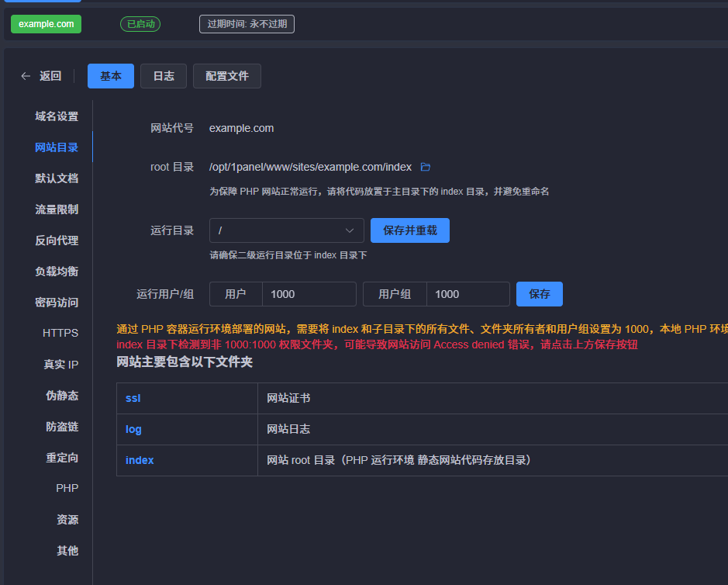Screen dimensions: 728x585
Task: Click the 用户组 input field
Action: coord(467,294)
